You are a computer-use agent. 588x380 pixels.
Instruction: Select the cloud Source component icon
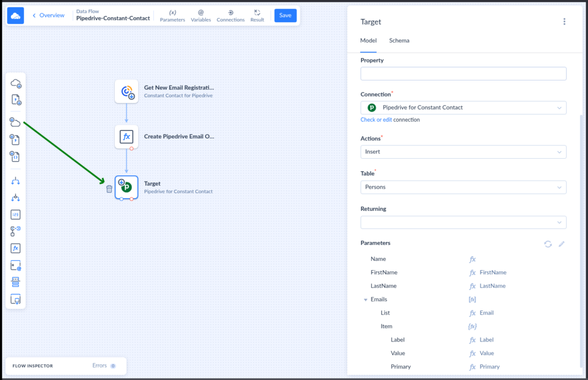pyautogui.click(x=16, y=83)
